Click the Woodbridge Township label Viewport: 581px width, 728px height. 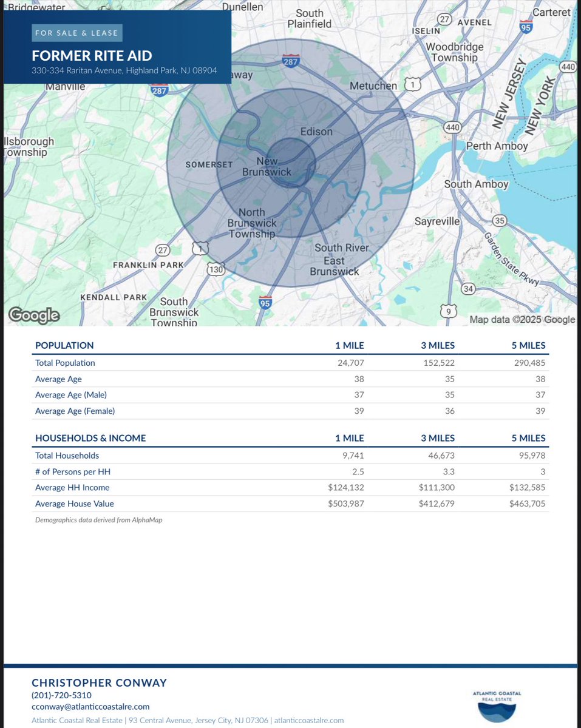(455, 52)
